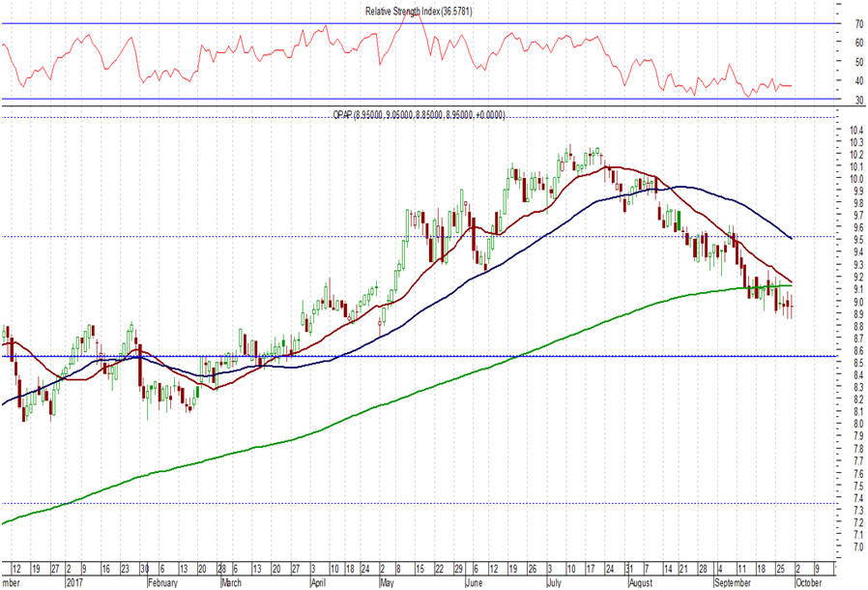Click the 10.0 price axis label
Screen dimensions: 868x590
(856, 179)
